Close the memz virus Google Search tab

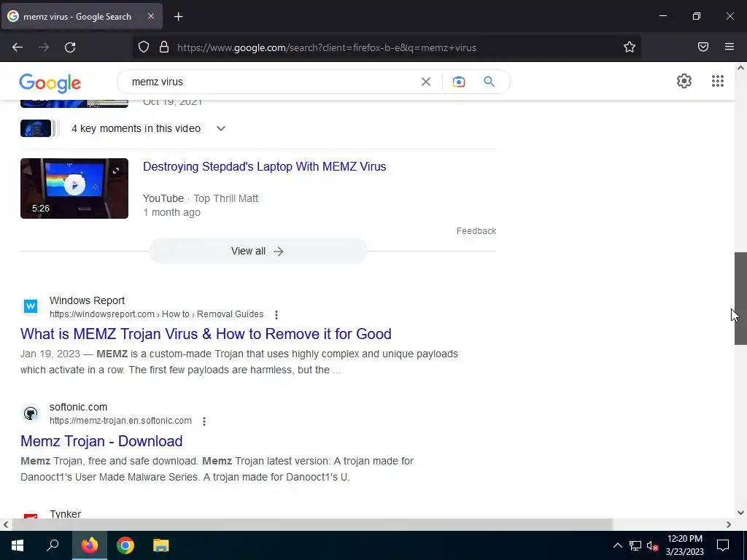tap(150, 16)
